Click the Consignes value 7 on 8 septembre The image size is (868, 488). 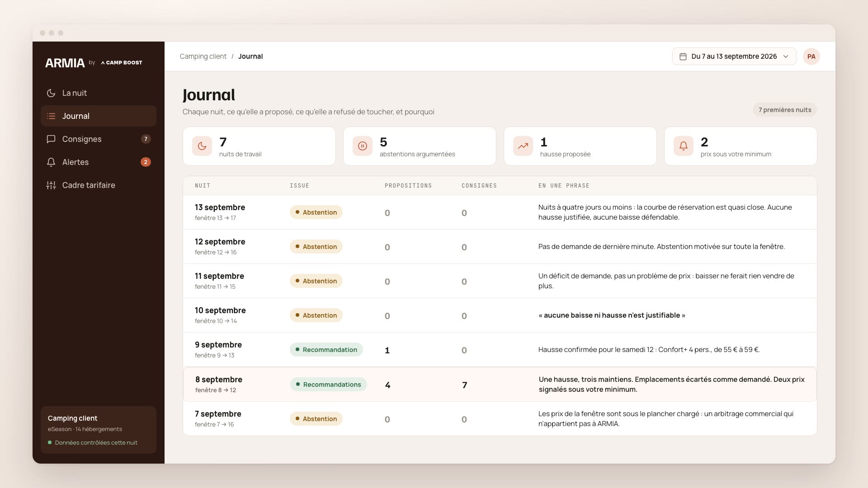point(464,385)
